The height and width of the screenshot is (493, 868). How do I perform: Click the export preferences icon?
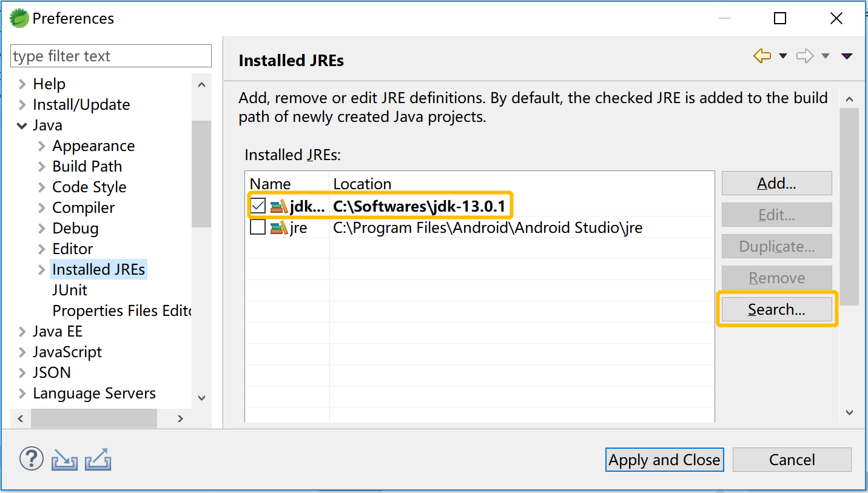tap(97, 460)
